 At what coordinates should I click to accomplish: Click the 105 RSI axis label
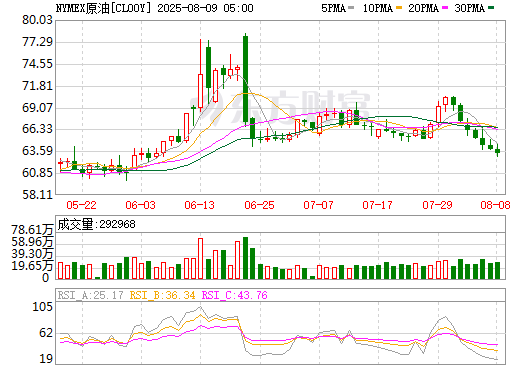43,307
